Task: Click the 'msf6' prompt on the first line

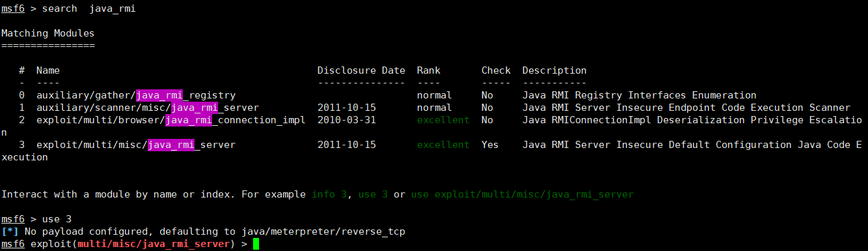Action: click(13, 8)
